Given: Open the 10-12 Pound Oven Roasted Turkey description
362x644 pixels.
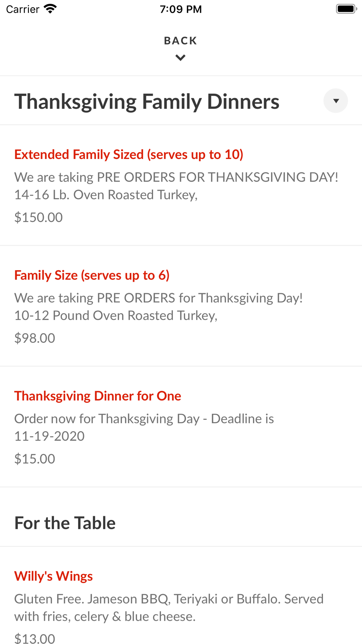Looking at the screenshot, I should pyautogui.click(x=159, y=306).
